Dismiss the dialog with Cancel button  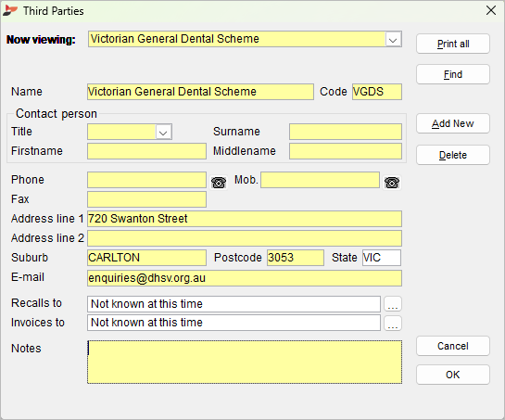coord(453,346)
